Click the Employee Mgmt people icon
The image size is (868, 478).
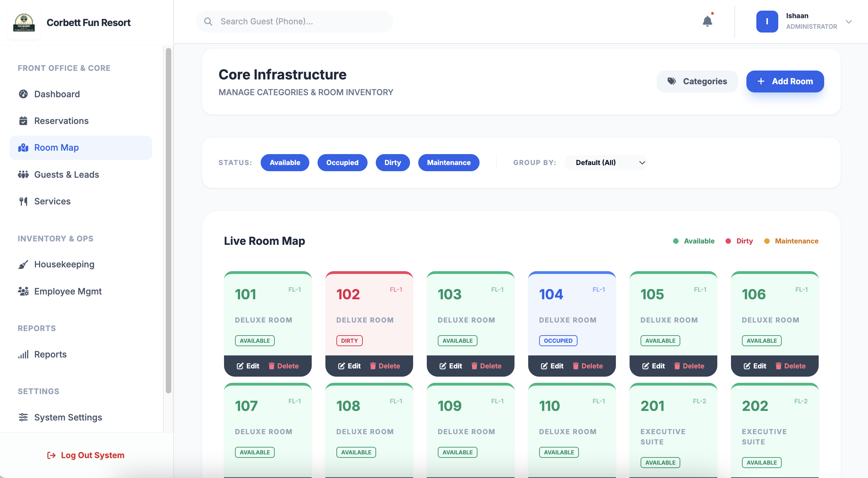[23, 291]
